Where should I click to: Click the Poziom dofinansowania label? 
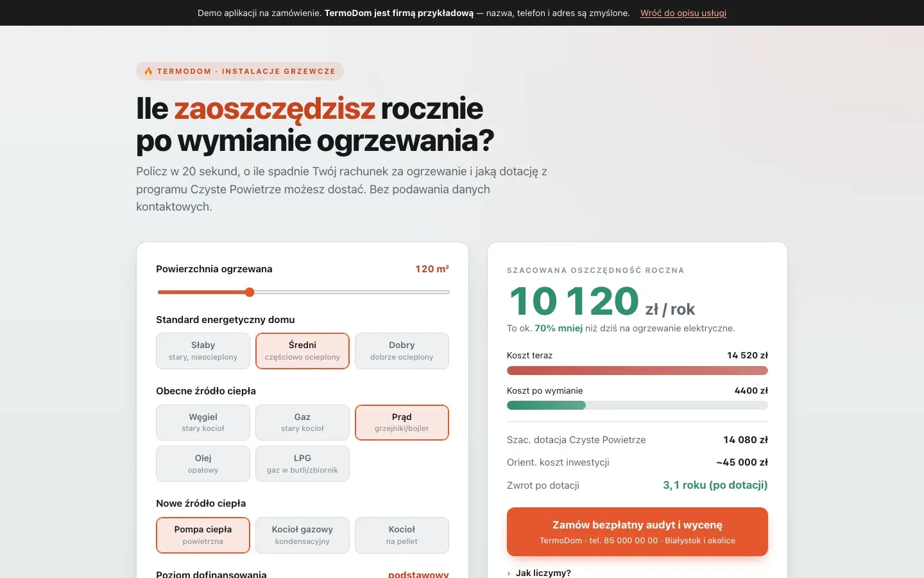211,574
